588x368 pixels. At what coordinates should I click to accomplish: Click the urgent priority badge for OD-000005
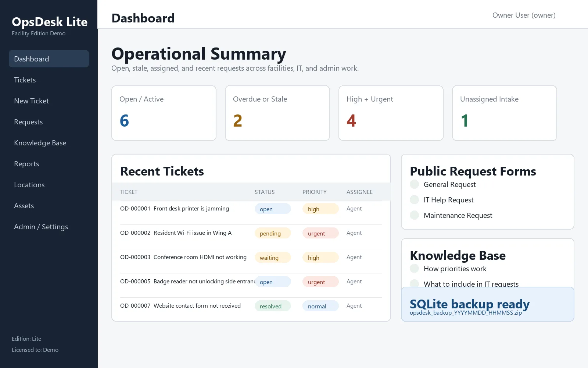(320, 282)
